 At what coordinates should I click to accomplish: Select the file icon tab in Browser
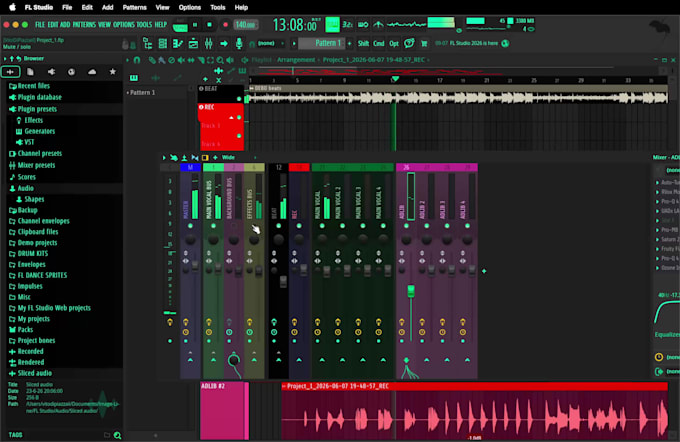click(30, 72)
